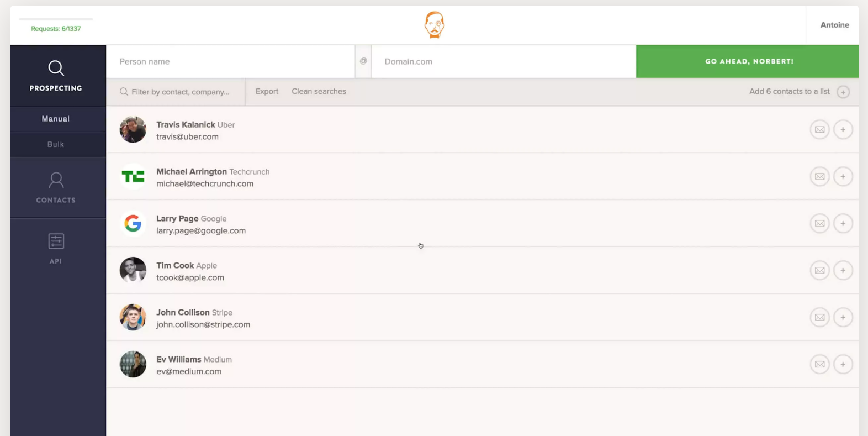868x436 pixels.
Task: Click Travis Kalanick's profile photo
Action: coord(133,129)
